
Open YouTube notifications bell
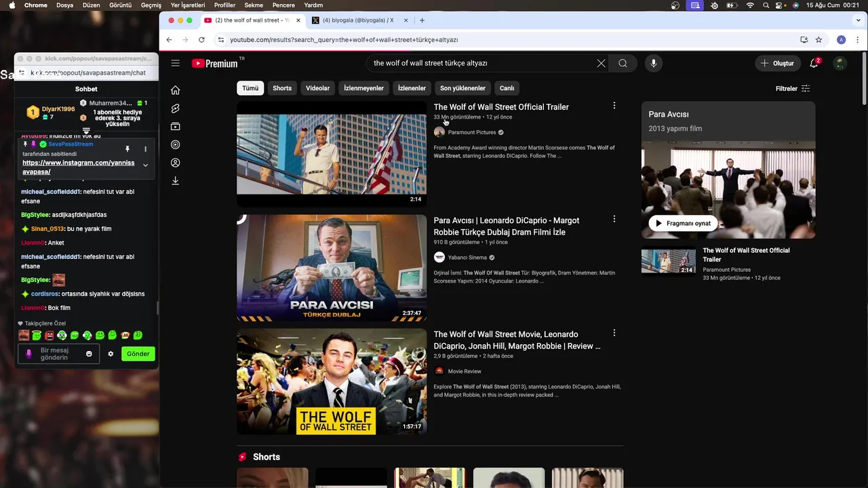click(x=814, y=63)
